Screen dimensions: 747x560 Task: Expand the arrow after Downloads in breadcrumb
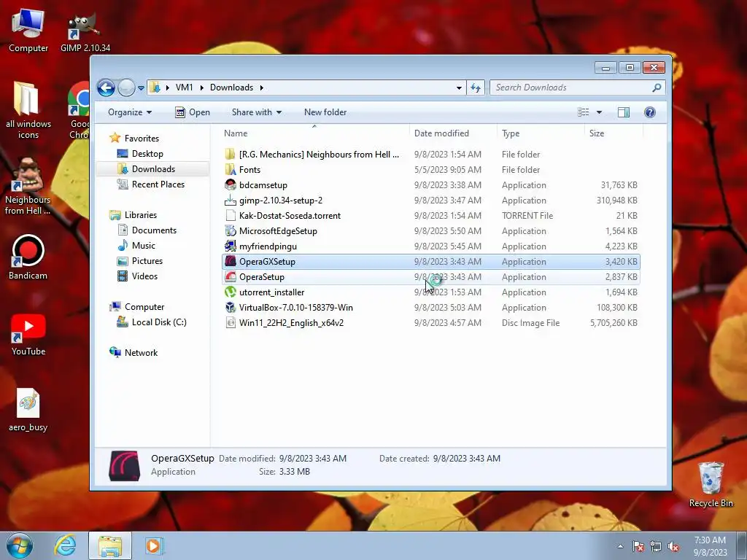click(262, 87)
